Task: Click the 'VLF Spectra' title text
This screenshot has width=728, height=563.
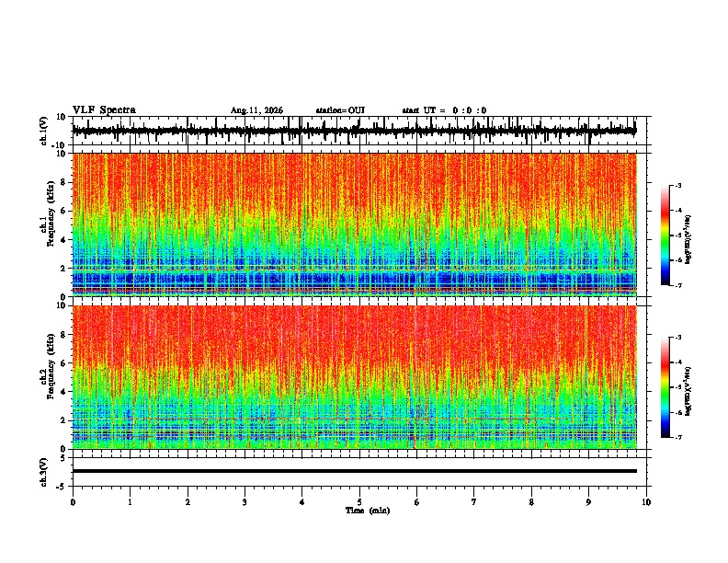Action: [x=104, y=110]
